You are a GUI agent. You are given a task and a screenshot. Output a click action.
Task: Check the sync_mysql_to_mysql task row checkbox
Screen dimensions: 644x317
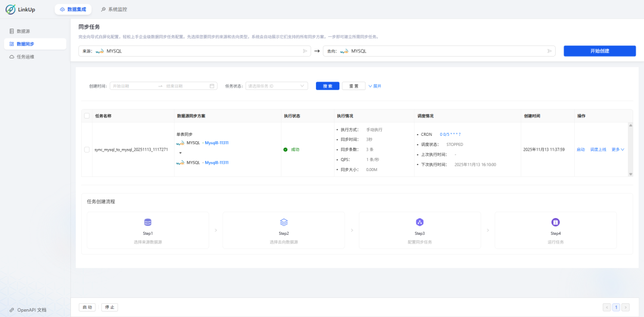point(86,150)
